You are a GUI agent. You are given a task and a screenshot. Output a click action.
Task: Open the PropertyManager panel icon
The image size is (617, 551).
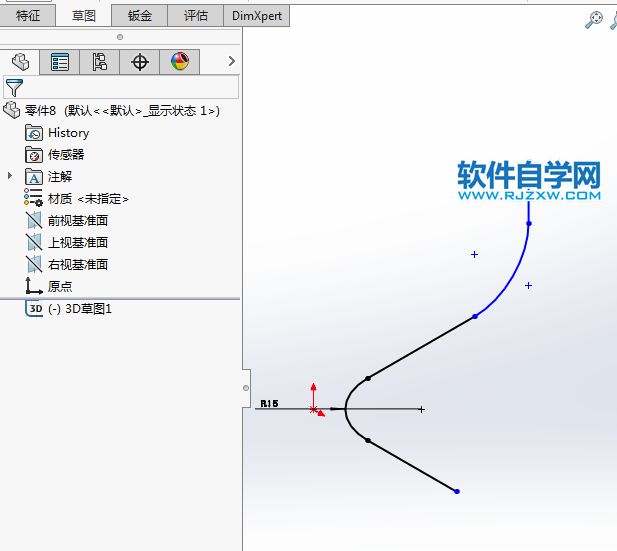[60, 62]
